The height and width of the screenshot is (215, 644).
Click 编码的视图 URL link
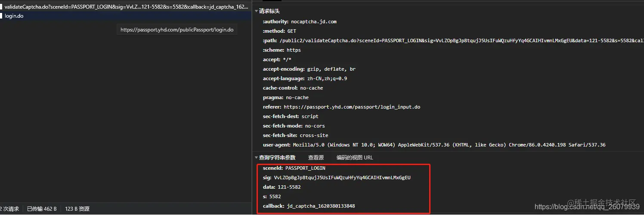pos(355,158)
